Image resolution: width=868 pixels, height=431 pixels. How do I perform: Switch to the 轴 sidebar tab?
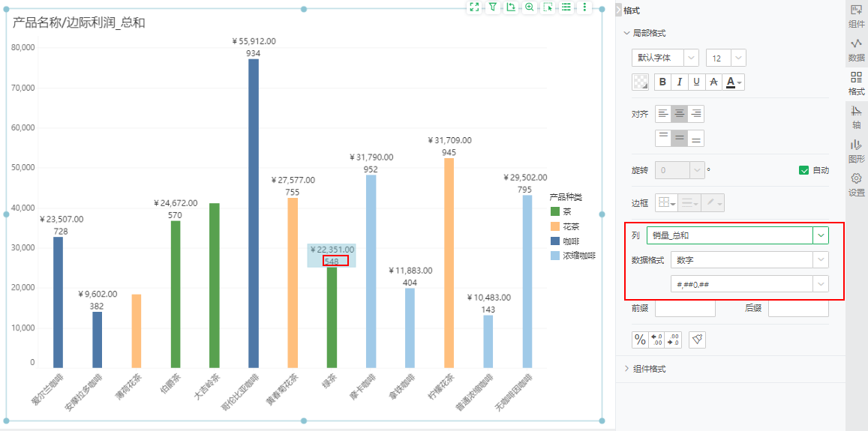click(857, 117)
